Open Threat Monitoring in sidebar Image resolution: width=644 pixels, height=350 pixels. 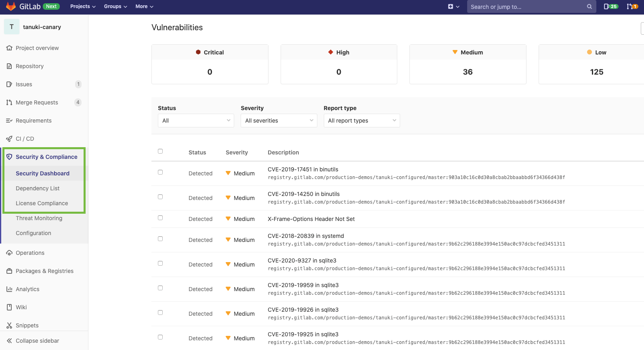click(39, 218)
